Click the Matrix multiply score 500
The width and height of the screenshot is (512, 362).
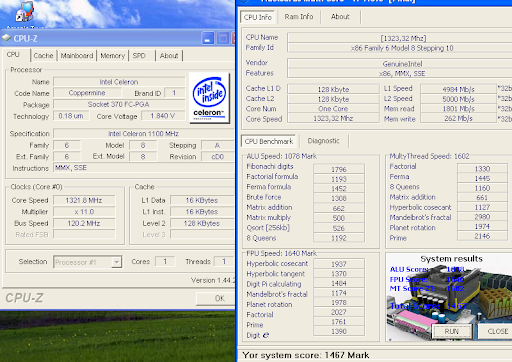pyautogui.click(x=339, y=218)
